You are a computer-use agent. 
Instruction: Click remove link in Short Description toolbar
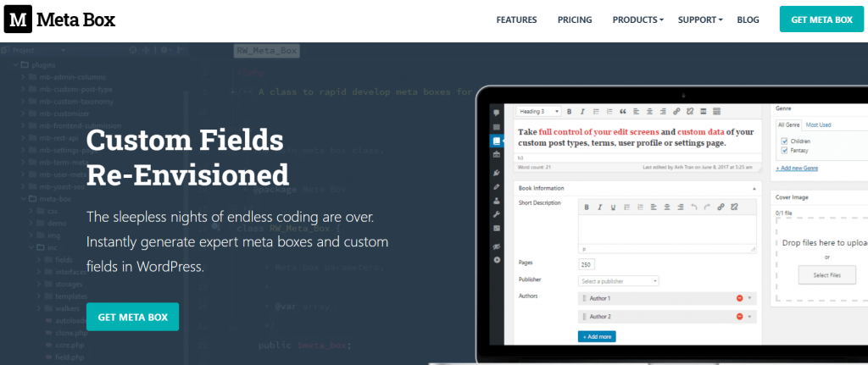click(734, 207)
